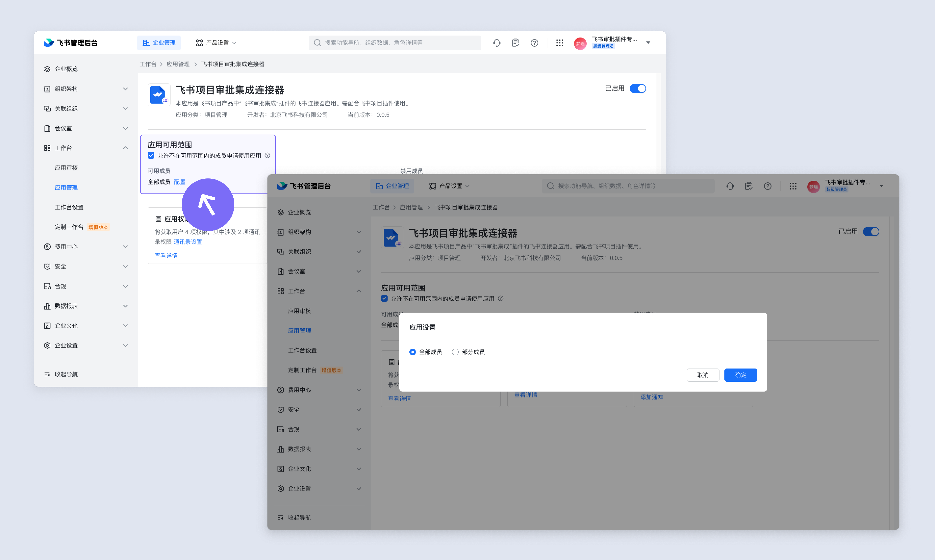Screen dimensions: 935x560
Task: Open 产品设置 dropdown in back window
Action: tap(216, 43)
